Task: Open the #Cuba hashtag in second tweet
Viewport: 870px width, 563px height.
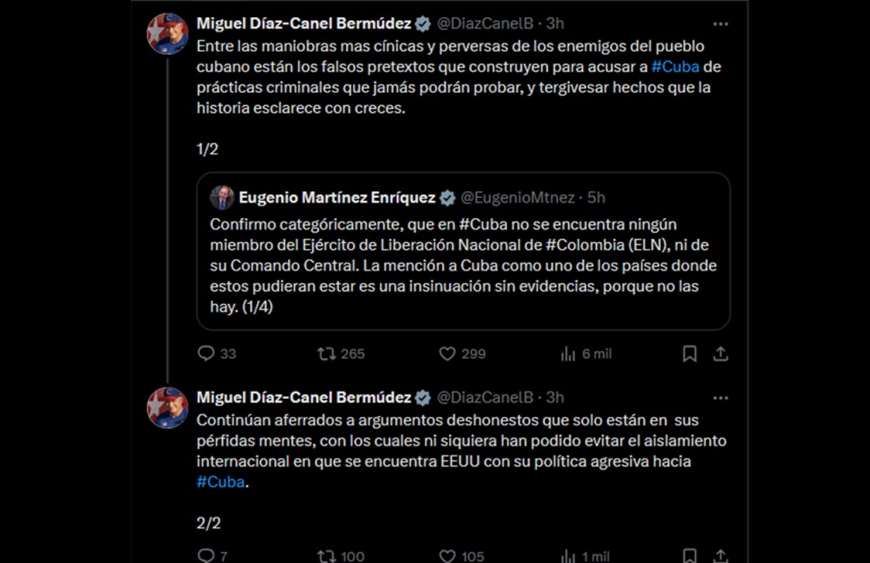Action: (220, 482)
